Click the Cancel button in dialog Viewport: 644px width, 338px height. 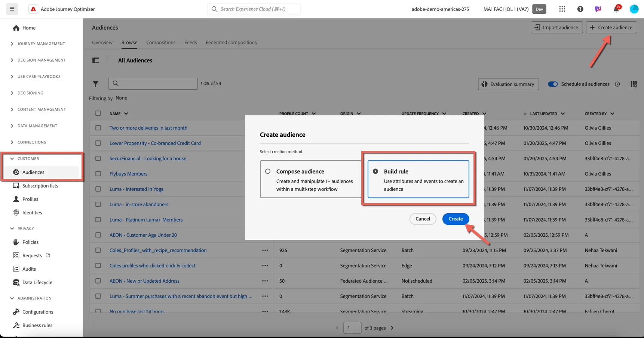point(423,219)
